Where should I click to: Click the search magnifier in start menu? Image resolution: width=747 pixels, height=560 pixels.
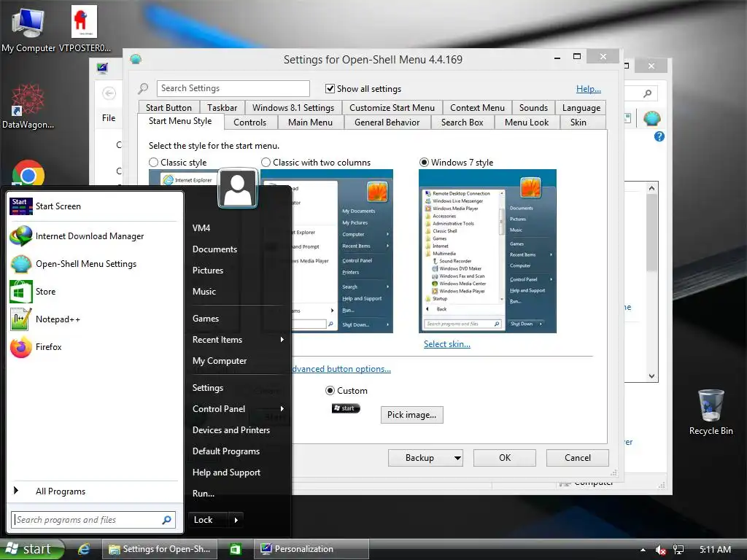pos(167,519)
